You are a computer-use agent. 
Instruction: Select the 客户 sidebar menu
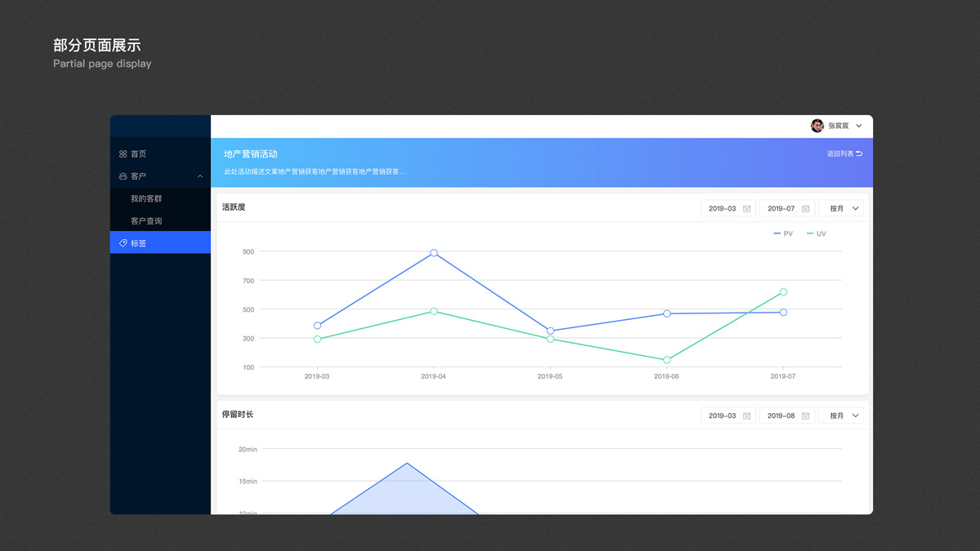tap(160, 176)
